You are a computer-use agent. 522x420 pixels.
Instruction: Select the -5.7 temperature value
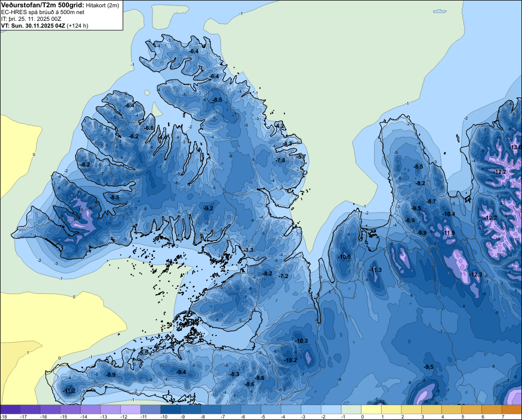pyautogui.click(x=301, y=157)
